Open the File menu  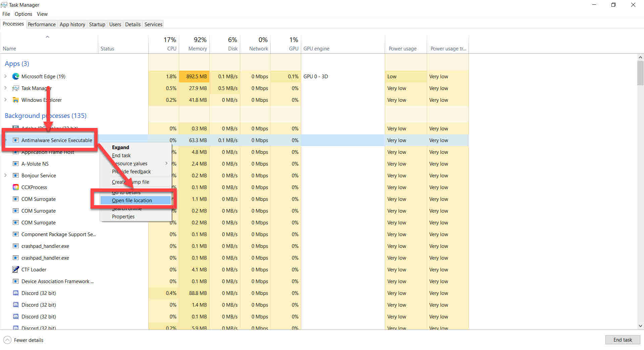click(x=6, y=14)
